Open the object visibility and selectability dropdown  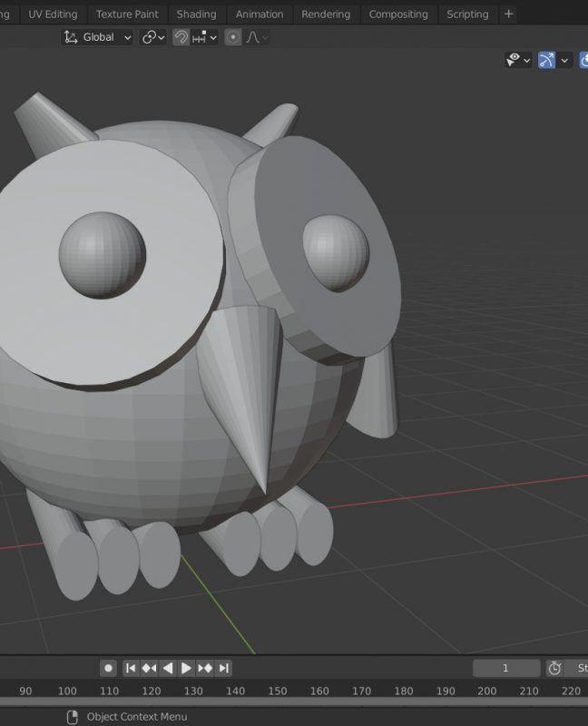(x=519, y=60)
